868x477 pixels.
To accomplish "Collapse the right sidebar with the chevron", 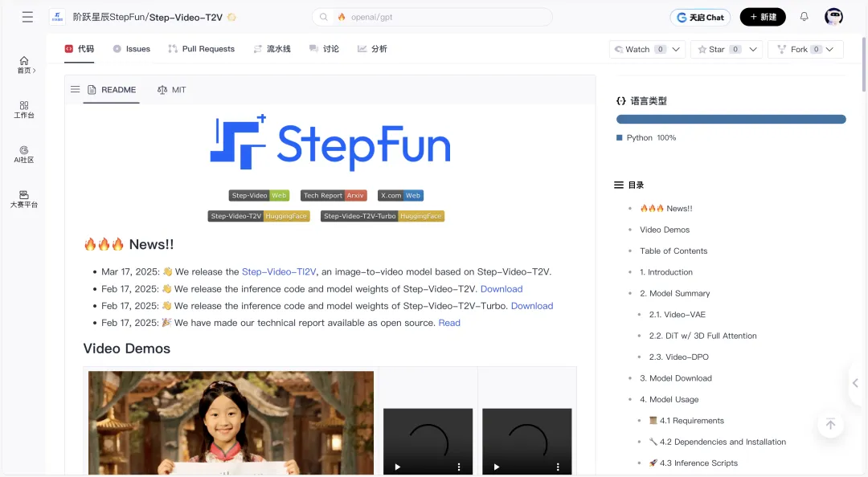I will (855, 383).
